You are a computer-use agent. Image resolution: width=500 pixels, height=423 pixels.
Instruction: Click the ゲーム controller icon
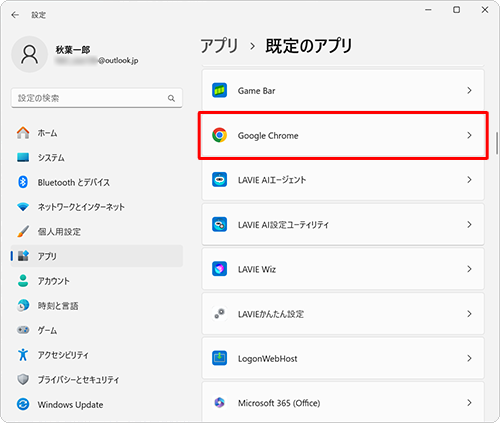[23, 330]
